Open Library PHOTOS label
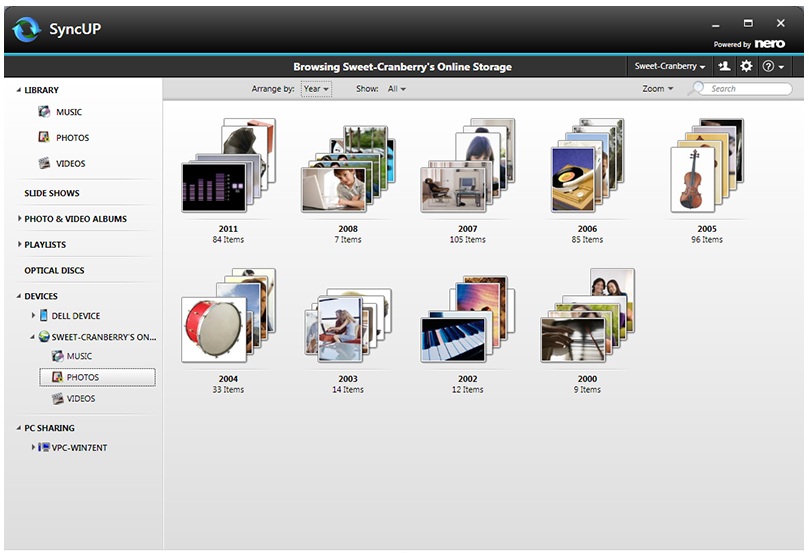 tap(73, 138)
